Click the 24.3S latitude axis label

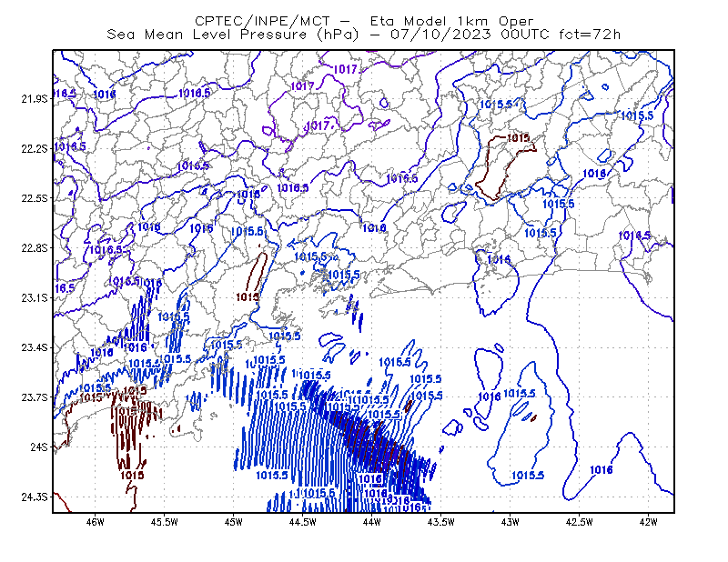tap(35, 497)
